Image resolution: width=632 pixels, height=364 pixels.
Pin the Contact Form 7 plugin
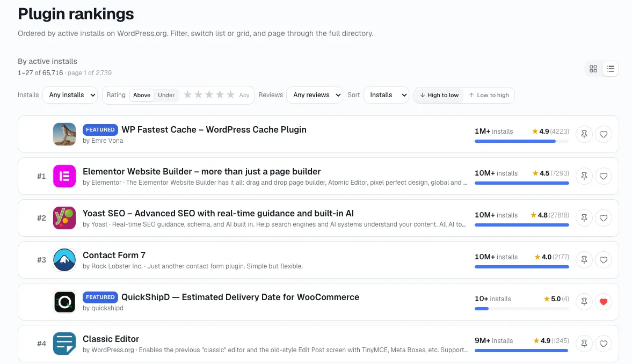tap(584, 260)
